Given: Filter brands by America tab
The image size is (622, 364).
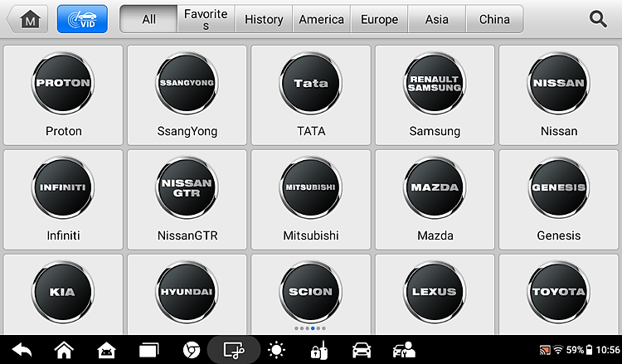Looking at the screenshot, I should click(x=321, y=19).
